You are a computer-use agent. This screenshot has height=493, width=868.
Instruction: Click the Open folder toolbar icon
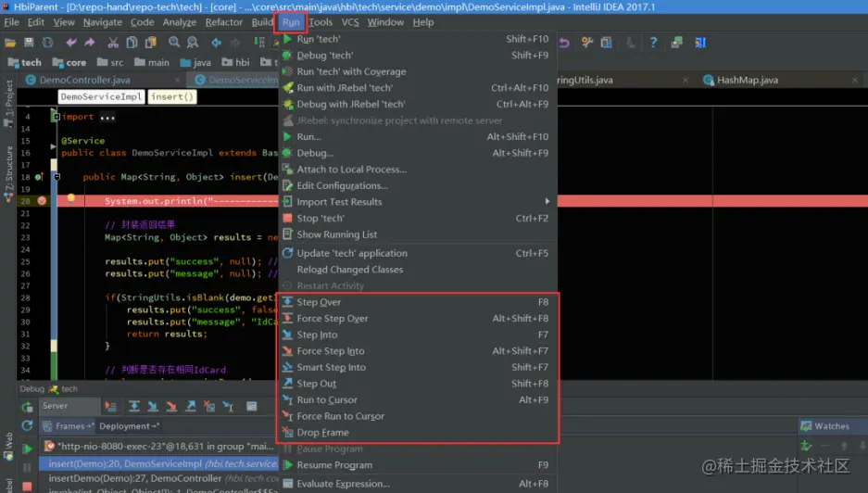coord(10,43)
